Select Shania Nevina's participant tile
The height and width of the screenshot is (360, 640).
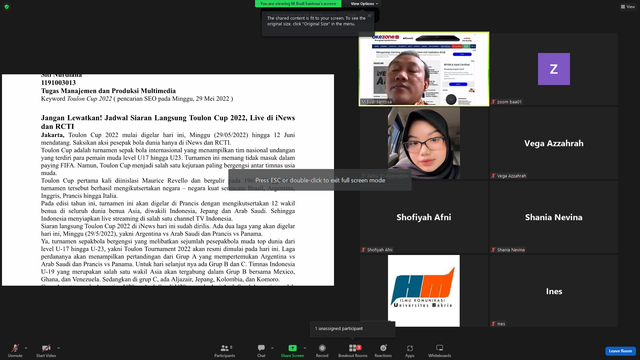pyautogui.click(x=554, y=217)
